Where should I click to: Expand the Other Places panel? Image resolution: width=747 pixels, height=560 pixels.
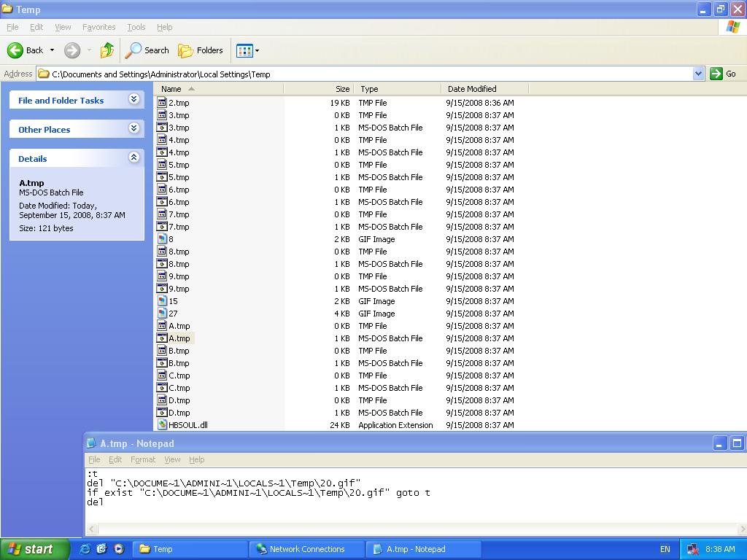[134, 128]
